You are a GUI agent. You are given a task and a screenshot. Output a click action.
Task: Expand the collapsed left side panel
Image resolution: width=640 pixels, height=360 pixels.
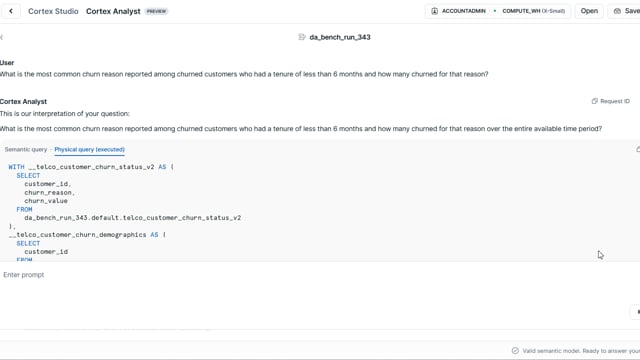click(x=2, y=37)
